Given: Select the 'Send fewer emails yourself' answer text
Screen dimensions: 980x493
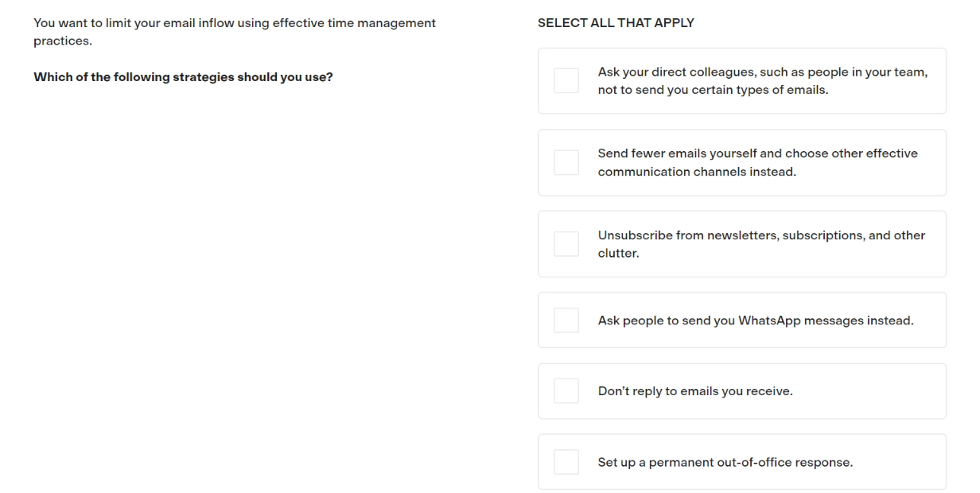Looking at the screenshot, I should click(x=757, y=162).
